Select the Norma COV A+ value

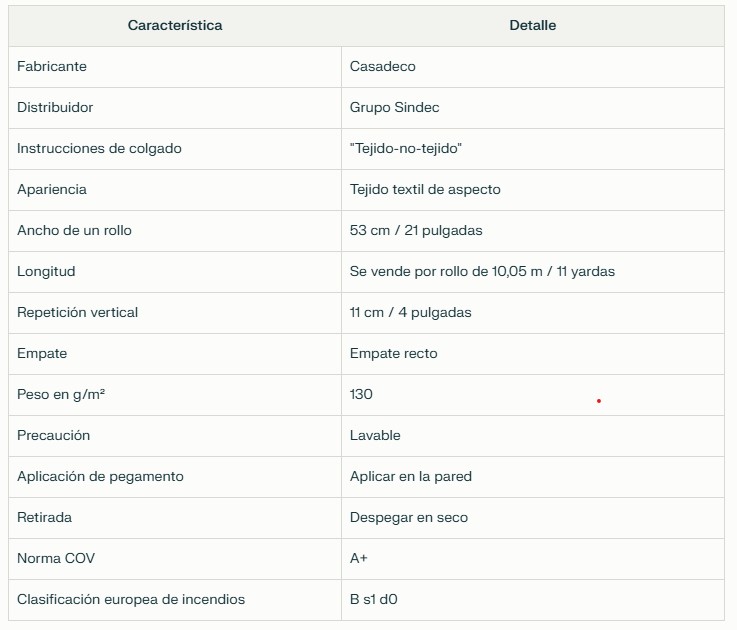click(359, 558)
